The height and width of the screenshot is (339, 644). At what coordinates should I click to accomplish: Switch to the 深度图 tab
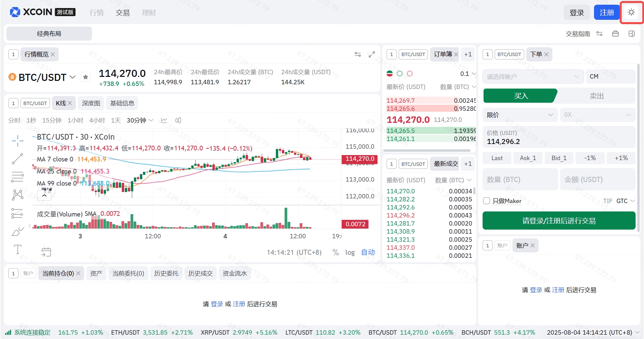point(91,103)
